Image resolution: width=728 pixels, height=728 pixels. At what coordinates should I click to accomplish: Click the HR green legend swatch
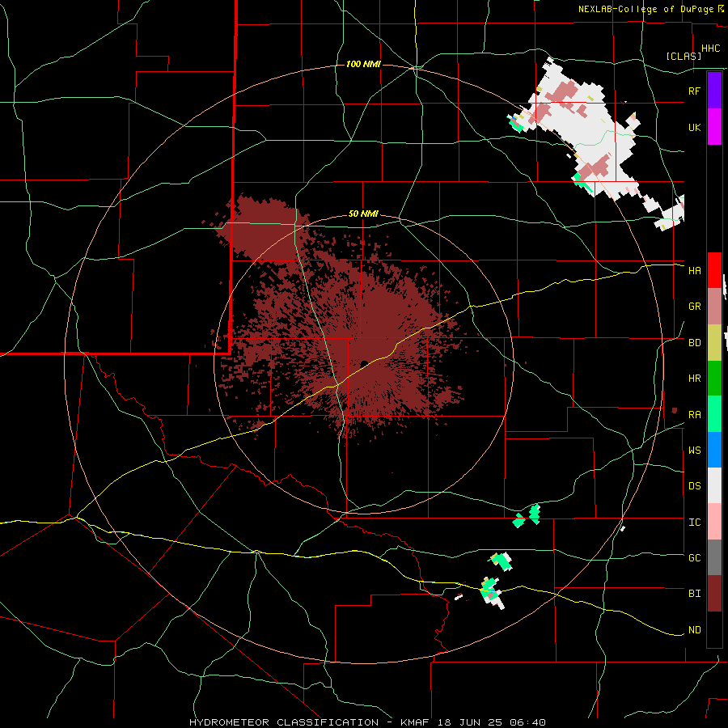point(714,378)
